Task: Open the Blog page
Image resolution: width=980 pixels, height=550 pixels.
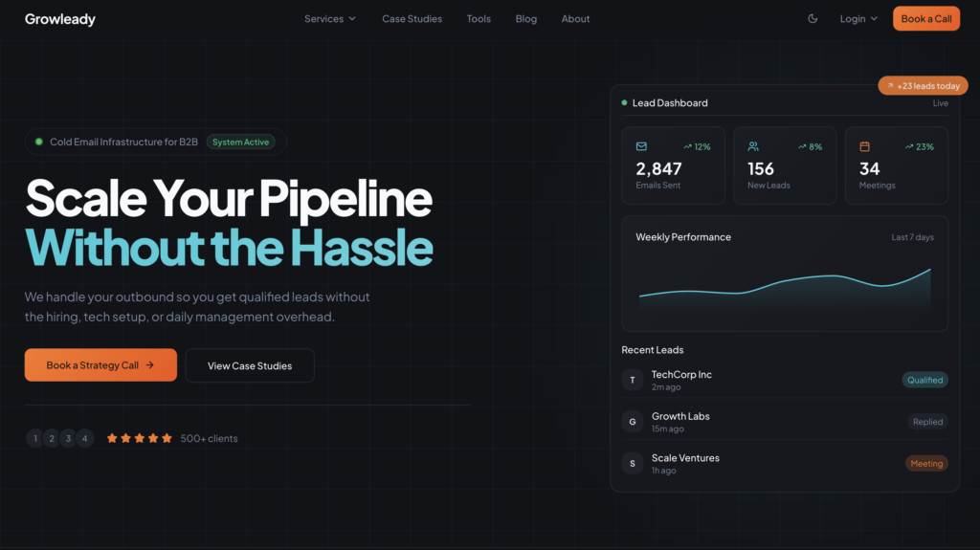Action: pos(525,19)
